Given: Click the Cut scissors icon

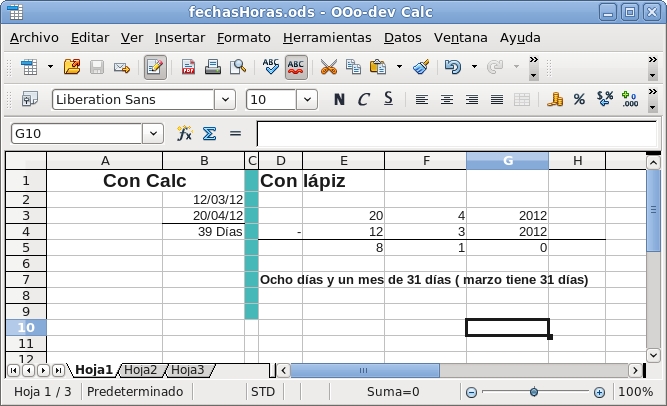Looking at the screenshot, I should pos(328,67).
